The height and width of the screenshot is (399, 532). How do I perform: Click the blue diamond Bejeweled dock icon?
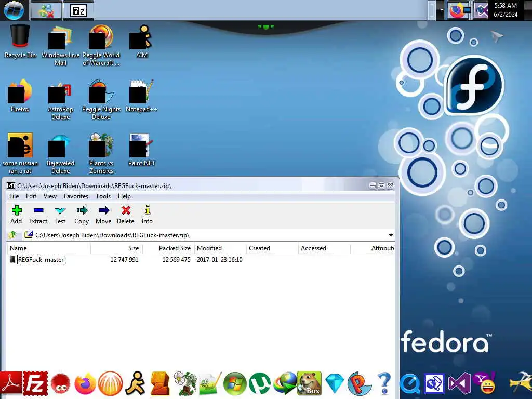click(335, 384)
